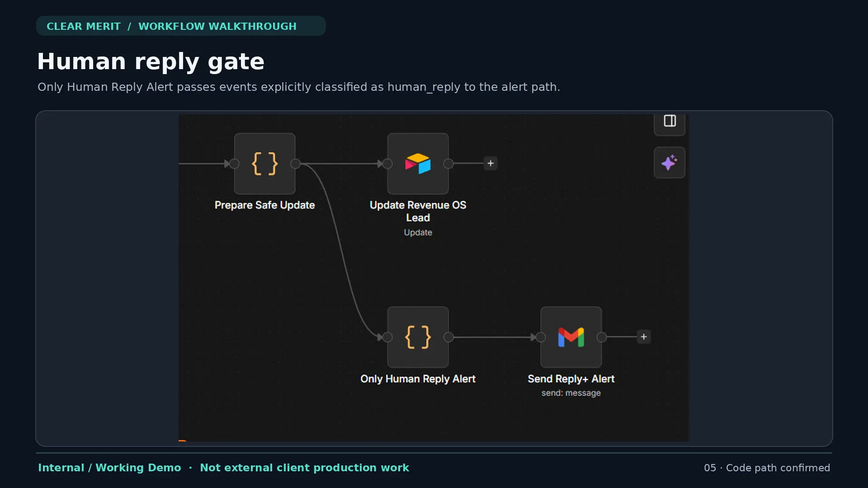Screen dimensions: 868x488
Task: Open the Update Revenue OS Lead Airtable node
Action: click(418, 164)
